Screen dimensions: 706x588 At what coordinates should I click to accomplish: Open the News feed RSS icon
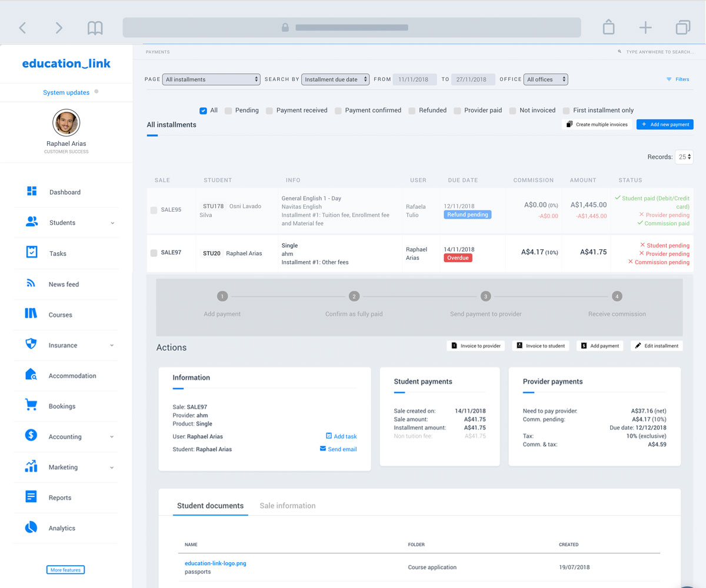click(x=32, y=283)
